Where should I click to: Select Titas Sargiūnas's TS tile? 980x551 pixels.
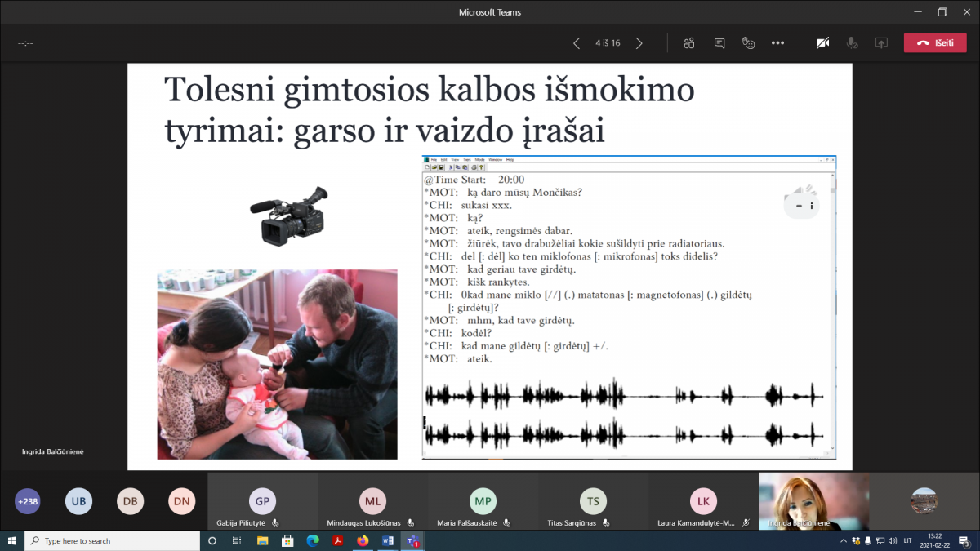tap(593, 501)
